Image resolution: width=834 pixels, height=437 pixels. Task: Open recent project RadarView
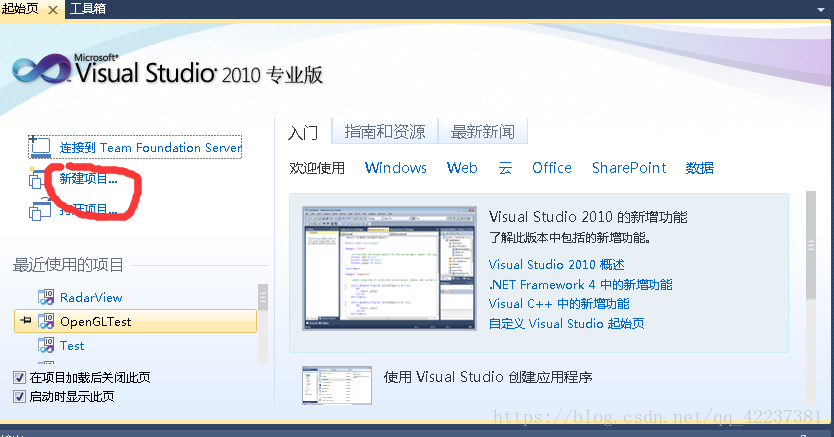pos(91,298)
